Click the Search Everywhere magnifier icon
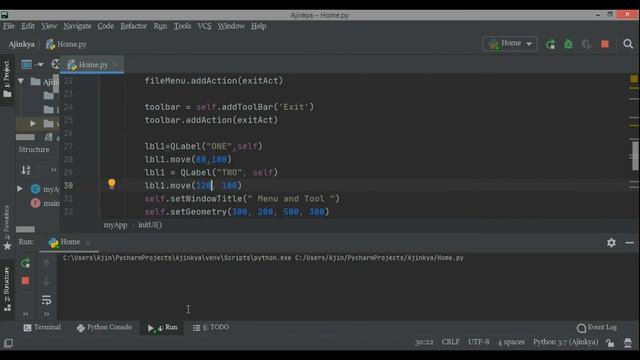 tap(628, 44)
